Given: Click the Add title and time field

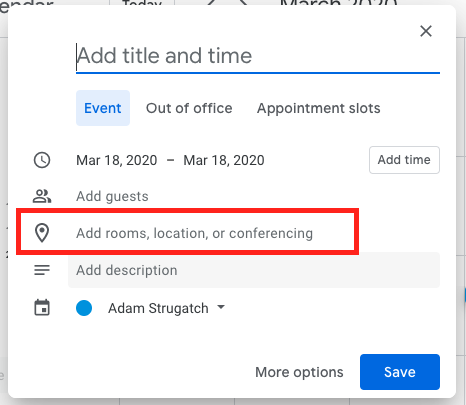Looking at the screenshot, I should pos(258,56).
